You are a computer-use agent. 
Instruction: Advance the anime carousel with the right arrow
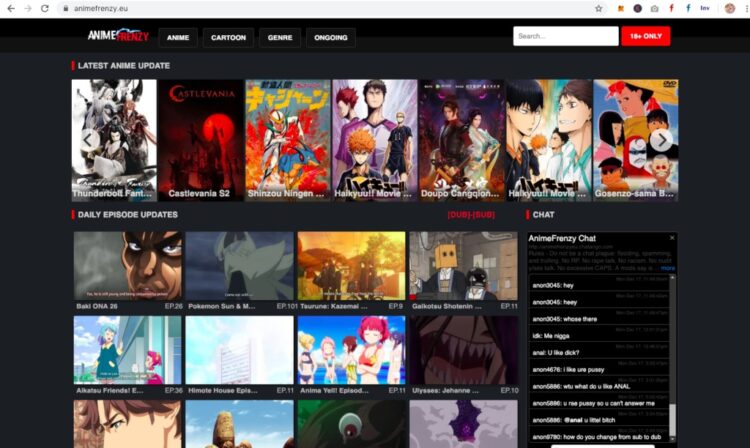point(662,140)
